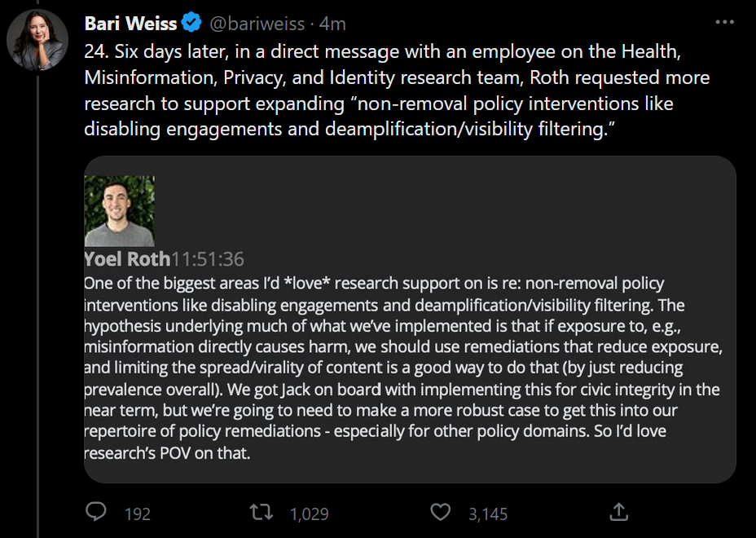Click the reply speech bubble icon

[97, 513]
